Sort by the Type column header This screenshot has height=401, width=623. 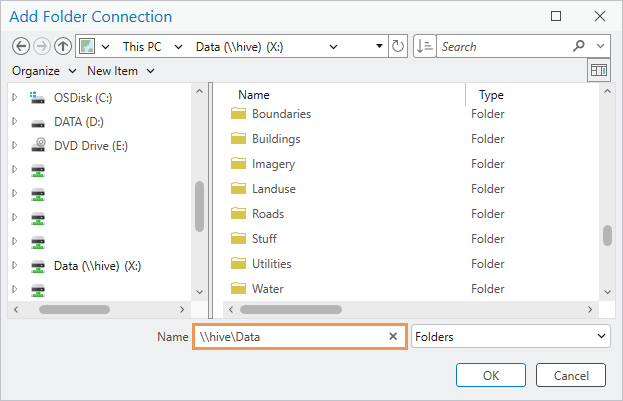491,95
